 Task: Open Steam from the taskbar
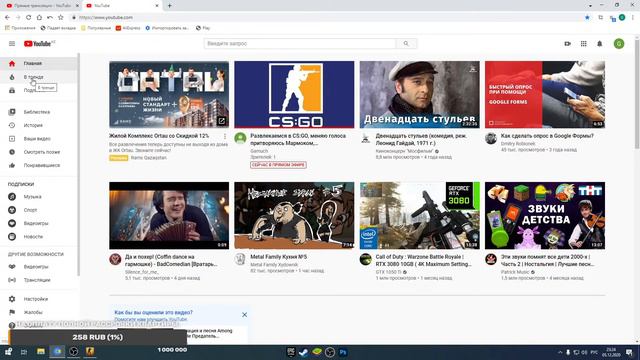pos(303,352)
